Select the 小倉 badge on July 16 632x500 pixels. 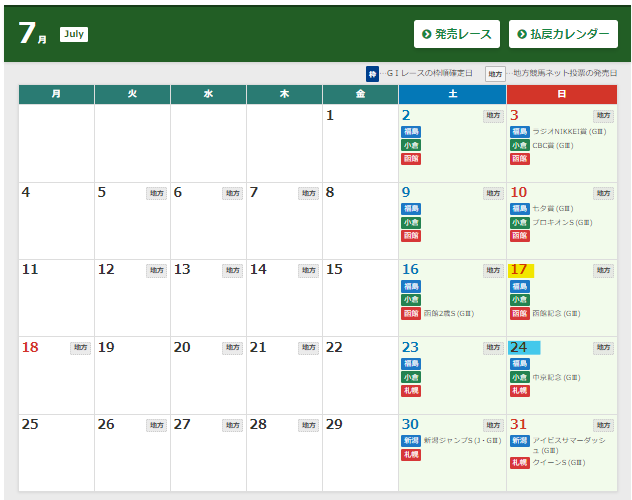(411, 300)
